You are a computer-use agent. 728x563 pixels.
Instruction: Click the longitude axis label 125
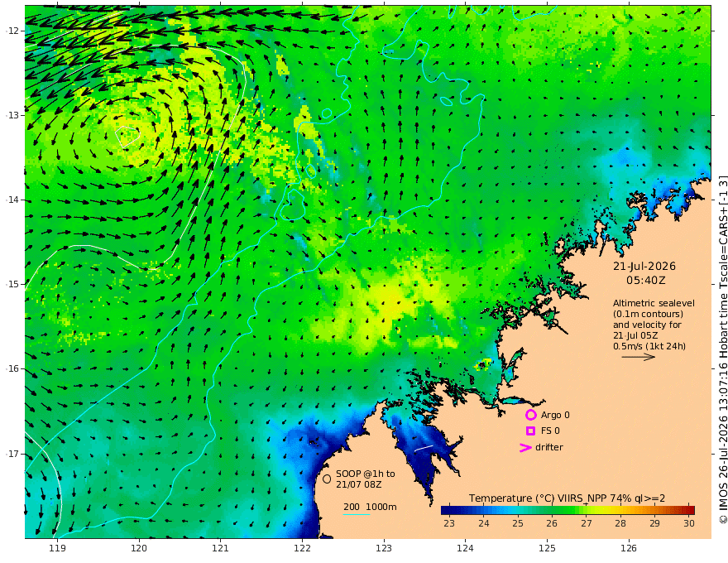[548, 549]
